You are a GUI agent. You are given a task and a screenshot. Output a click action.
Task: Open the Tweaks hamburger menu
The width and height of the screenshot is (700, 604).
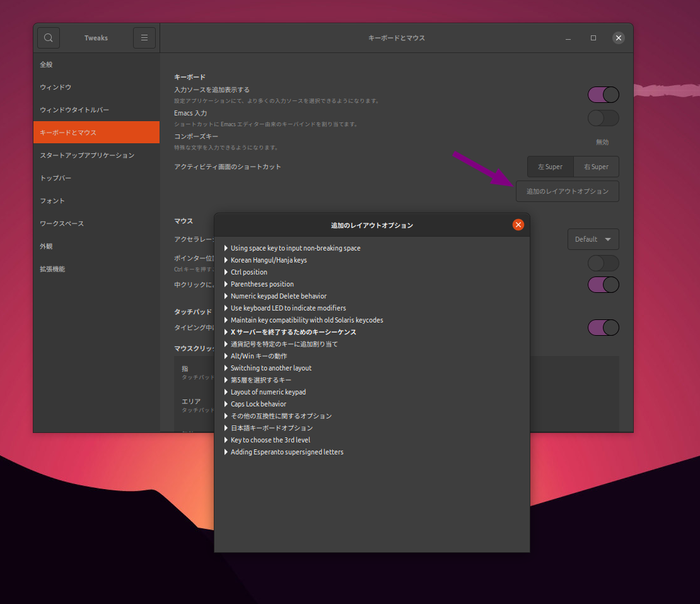(x=144, y=38)
